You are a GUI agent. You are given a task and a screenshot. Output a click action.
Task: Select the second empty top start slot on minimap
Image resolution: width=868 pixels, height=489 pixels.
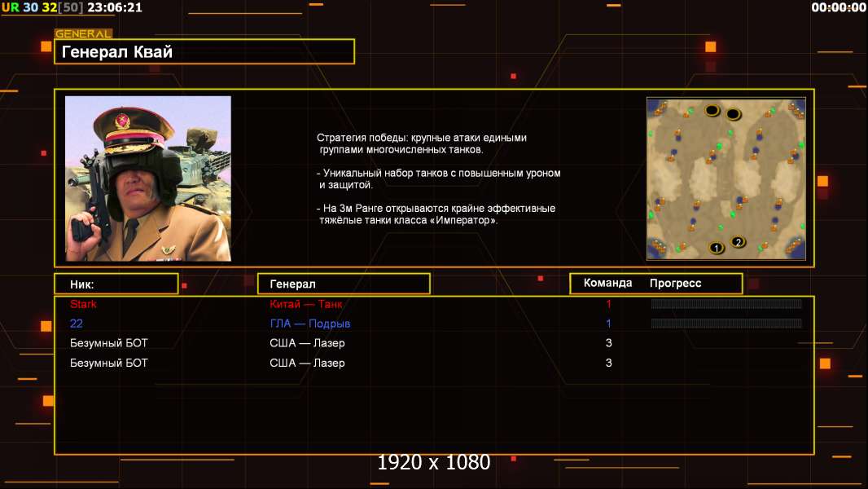pos(733,114)
